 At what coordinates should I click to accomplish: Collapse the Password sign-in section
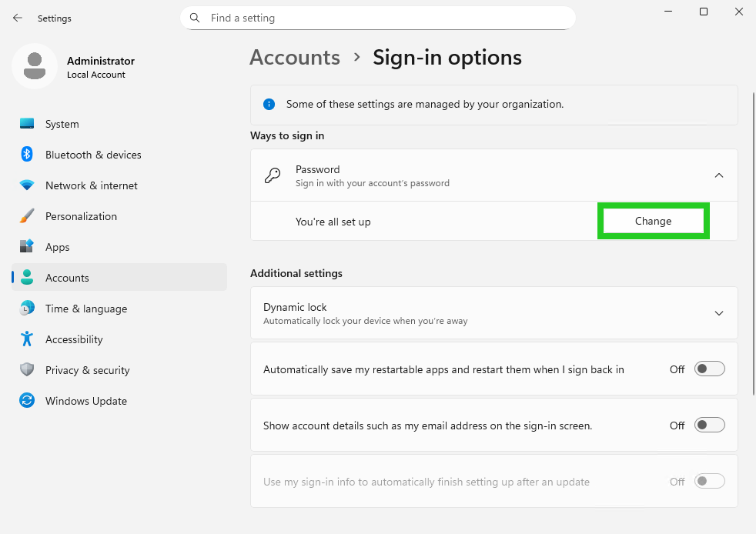718,175
